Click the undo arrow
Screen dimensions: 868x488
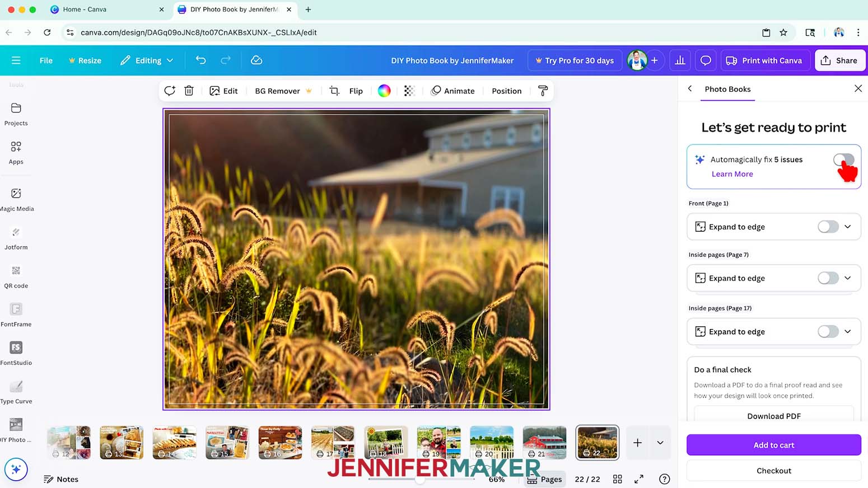[x=200, y=60]
